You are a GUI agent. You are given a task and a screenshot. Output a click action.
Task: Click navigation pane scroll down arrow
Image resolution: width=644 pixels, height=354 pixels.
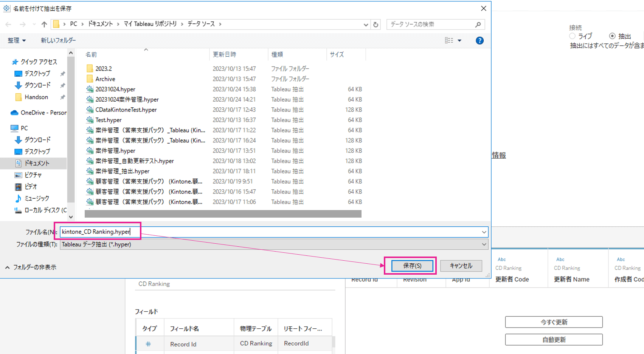click(71, 217)
